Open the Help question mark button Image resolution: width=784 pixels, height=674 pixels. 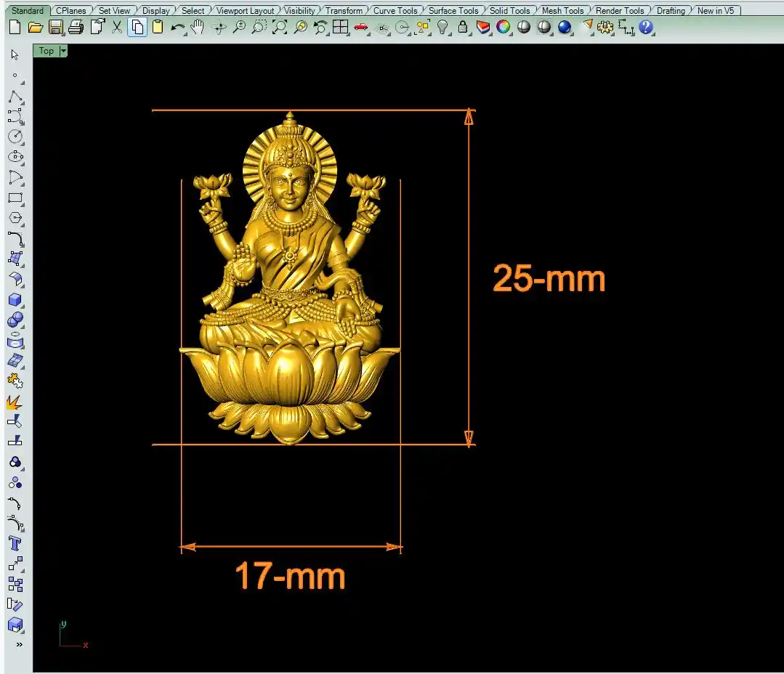(x=646, y=28)
